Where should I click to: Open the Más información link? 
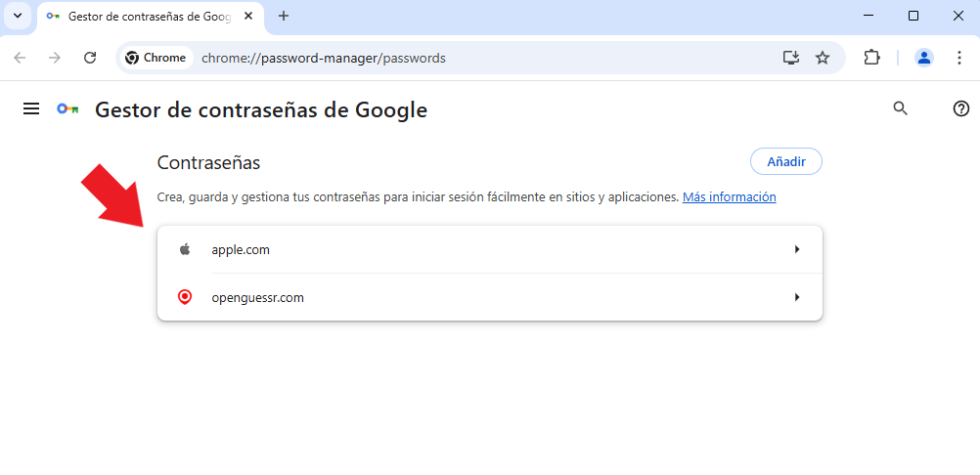[x=729, y=197]
